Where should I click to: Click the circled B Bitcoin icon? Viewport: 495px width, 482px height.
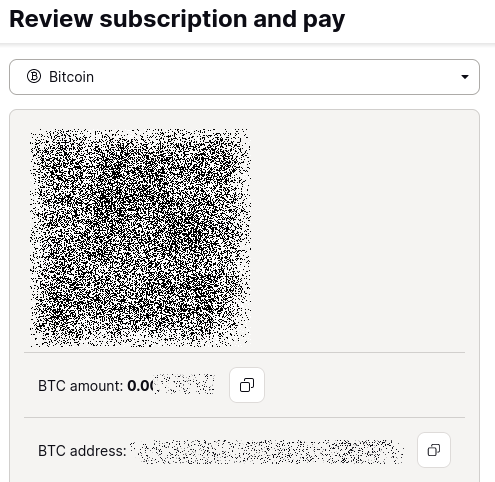tap(34, 77)
